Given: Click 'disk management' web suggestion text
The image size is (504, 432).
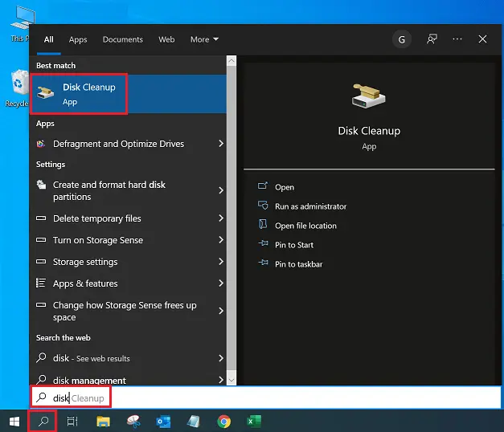Looking at the screenshot, I should [89, 381].
